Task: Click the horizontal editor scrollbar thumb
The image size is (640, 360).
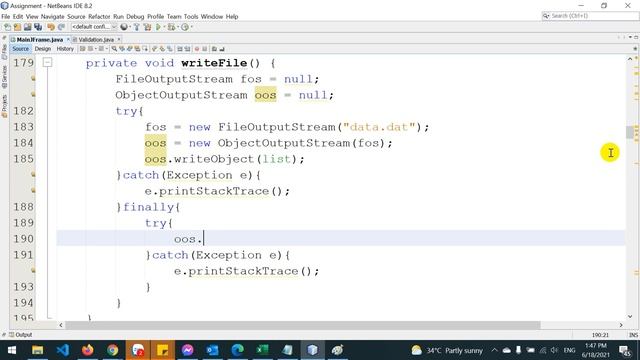Action: coord(303,325)
